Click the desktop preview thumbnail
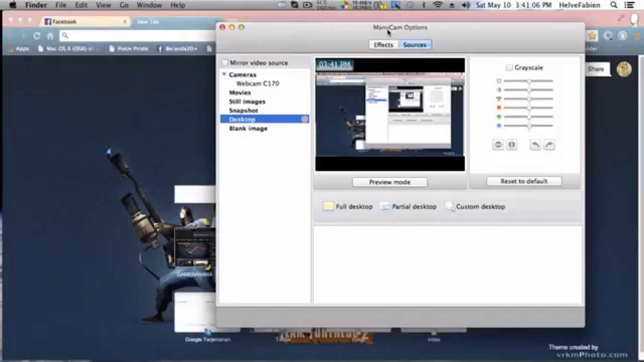The width and height of the screenshot is (644, 362). coord(390,115)
